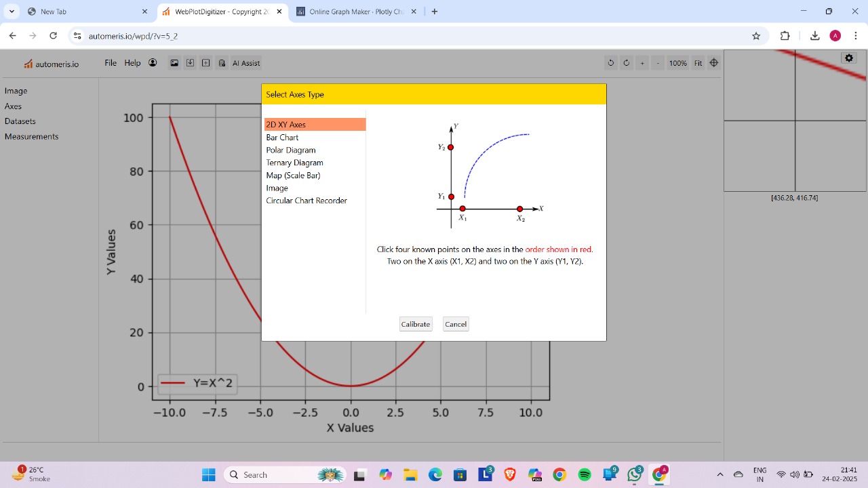
Task: Open the Load Image icon in the toolbar
Action: tap(174, 63)
